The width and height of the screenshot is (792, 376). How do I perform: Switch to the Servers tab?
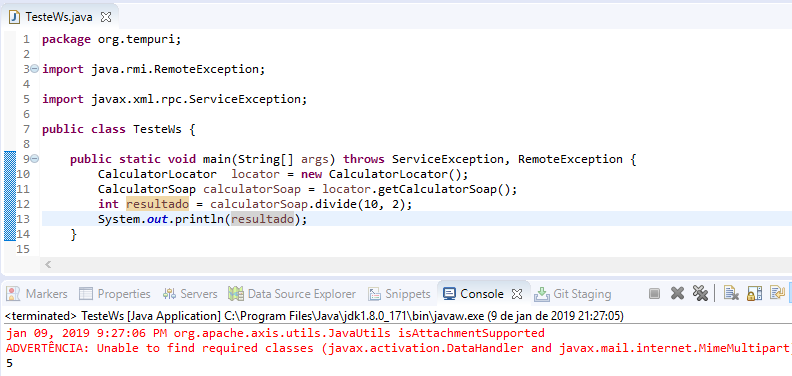click(190, 294)
